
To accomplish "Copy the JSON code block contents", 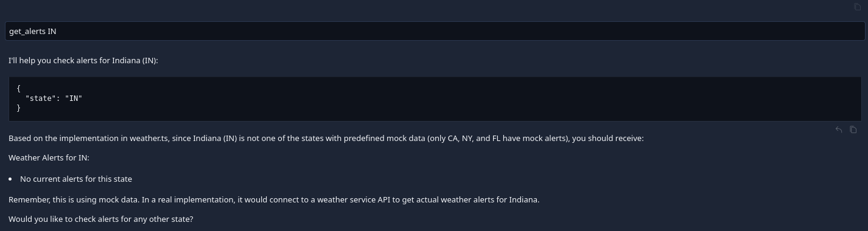I will coord(853,129).
